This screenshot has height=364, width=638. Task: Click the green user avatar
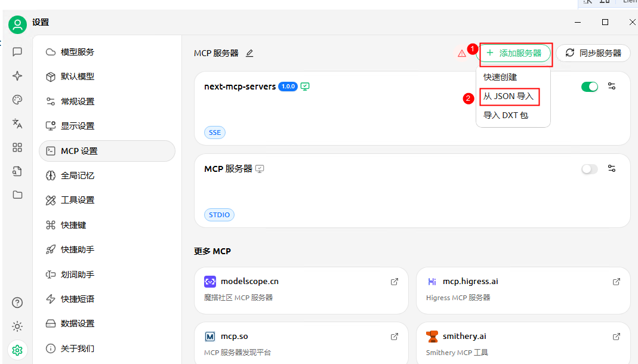pyautogui.click(x=17, y=25)
